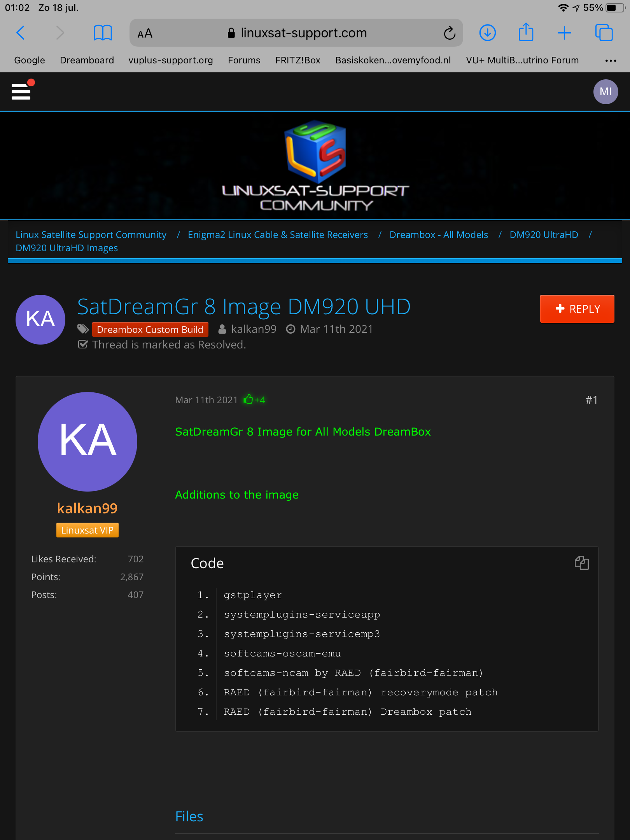
Task: Copy code with the copy icon
Action: 581,563
